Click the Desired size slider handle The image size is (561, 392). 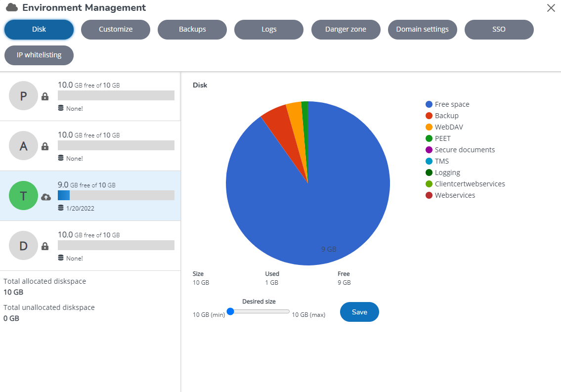pos(230,311)
